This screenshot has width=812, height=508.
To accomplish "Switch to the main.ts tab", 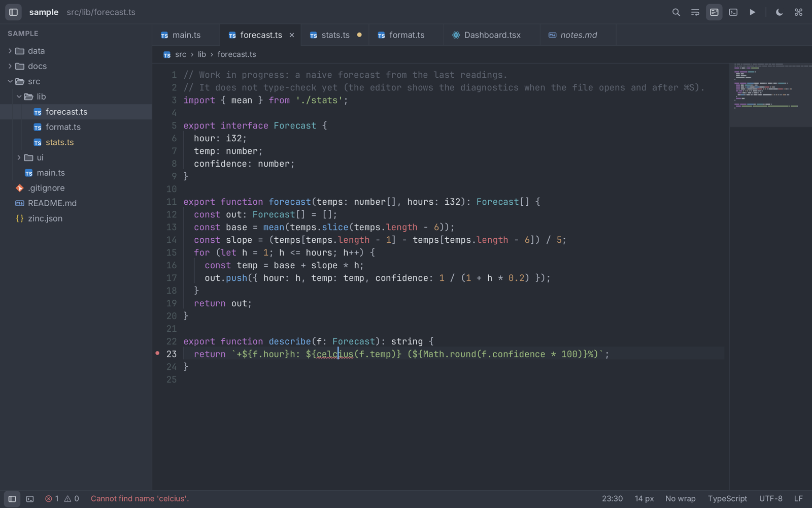I will (186, 35).
